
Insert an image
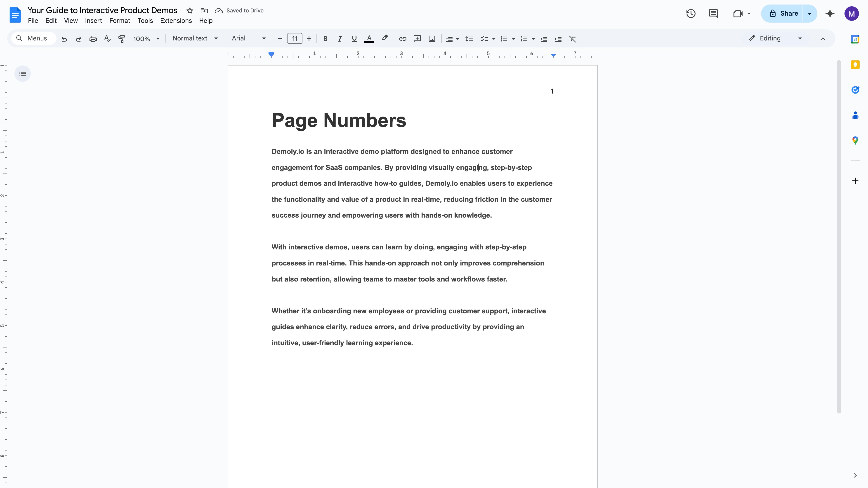tap(432, 39)
